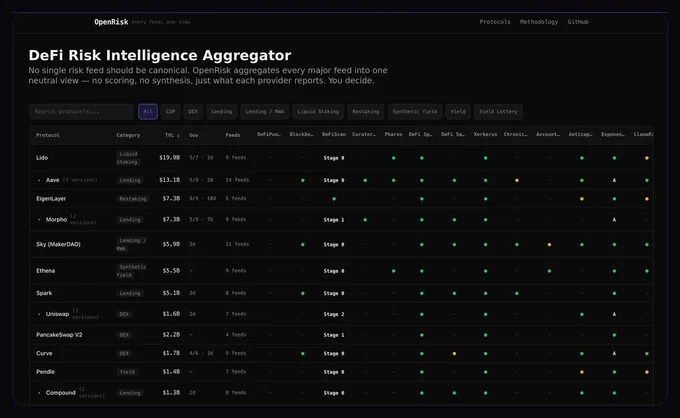
Task: Click the orange Chronic dot in Aave row
Action: pos(517,180)
